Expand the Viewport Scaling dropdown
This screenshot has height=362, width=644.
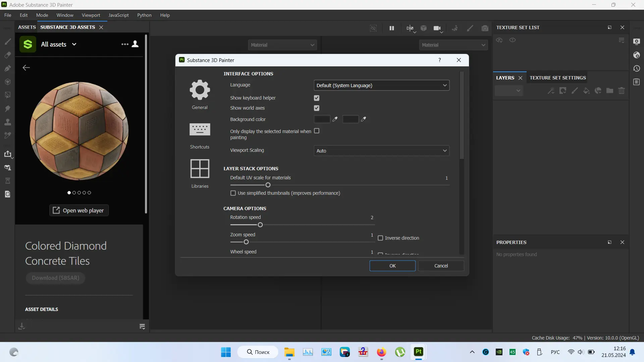[x=381, y=151]
